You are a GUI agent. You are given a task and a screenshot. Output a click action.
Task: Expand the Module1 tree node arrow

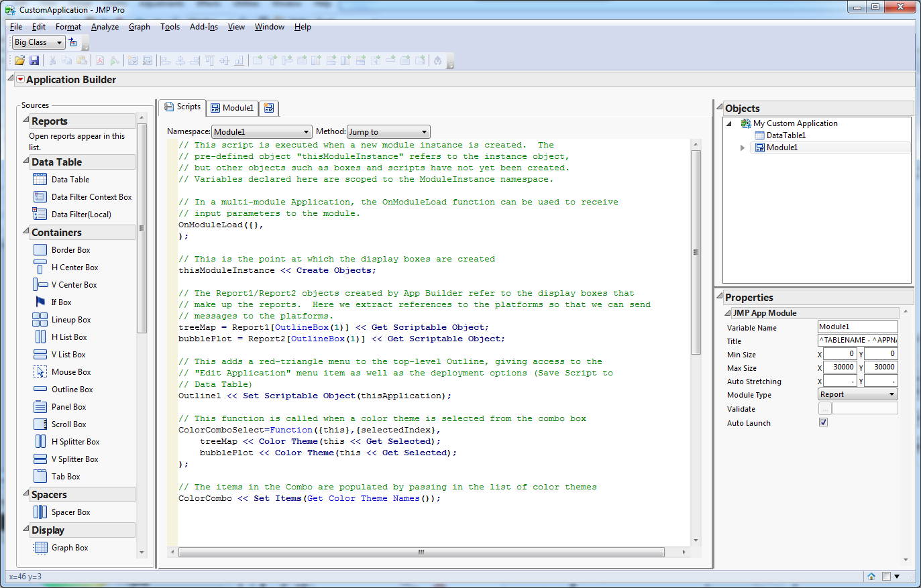(742, 148)
